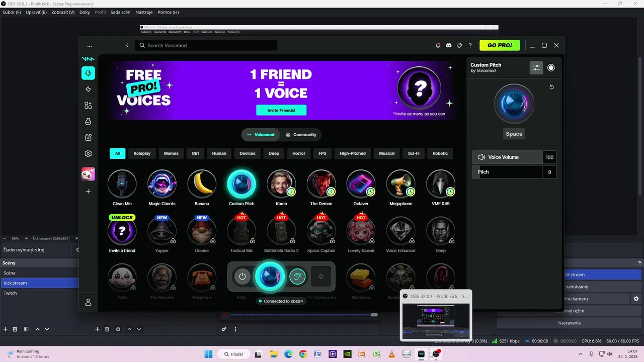
Task: Open OBS source properties gear in sources toolbar
Action: click(118, 329)
